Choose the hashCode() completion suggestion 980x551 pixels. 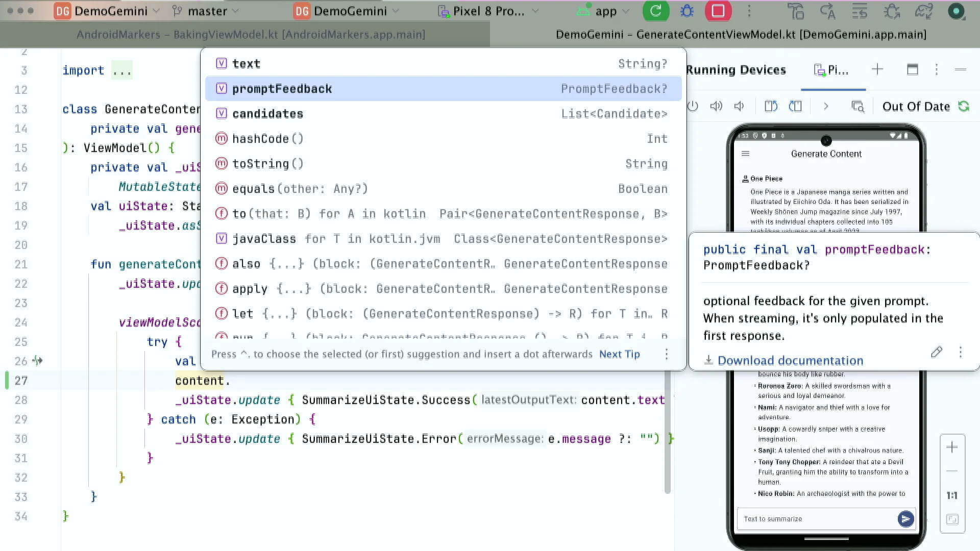coord(443,139)
